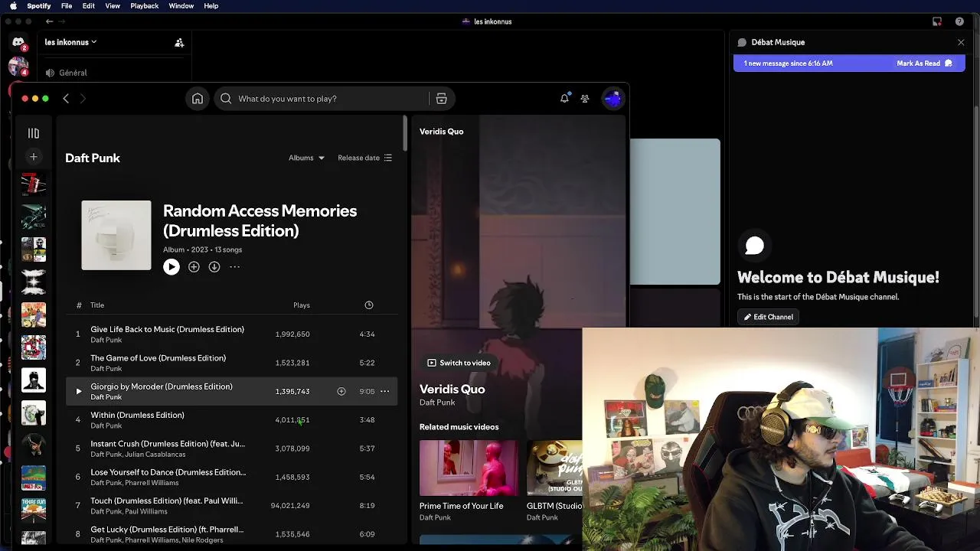
Task: Click the Spotify search magnifier icon
Action: [226, 99]
